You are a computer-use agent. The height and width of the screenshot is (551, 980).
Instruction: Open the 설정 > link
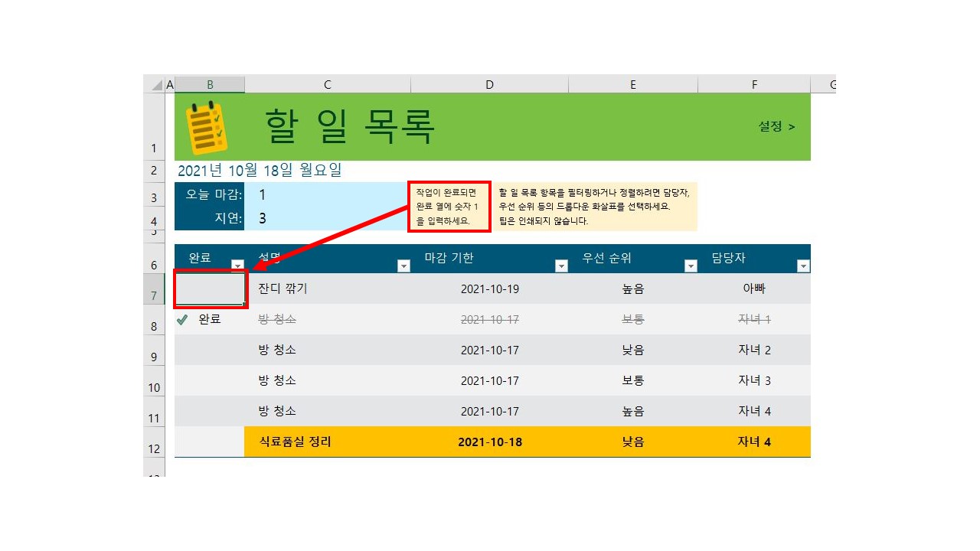point(776,127)
